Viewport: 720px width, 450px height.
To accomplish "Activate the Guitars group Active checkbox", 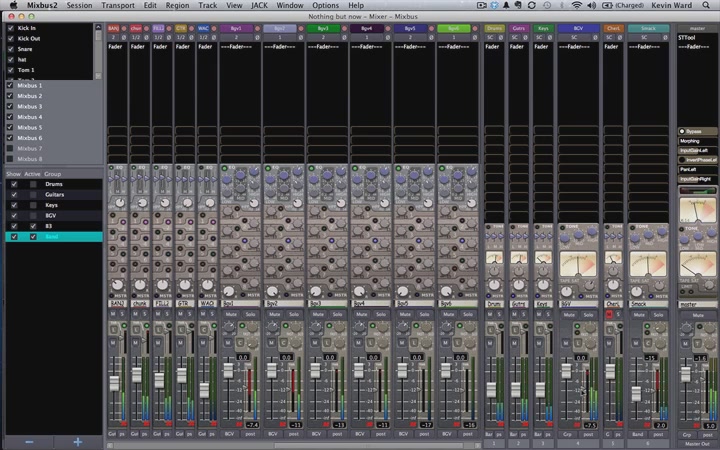I will pos(33,195).
